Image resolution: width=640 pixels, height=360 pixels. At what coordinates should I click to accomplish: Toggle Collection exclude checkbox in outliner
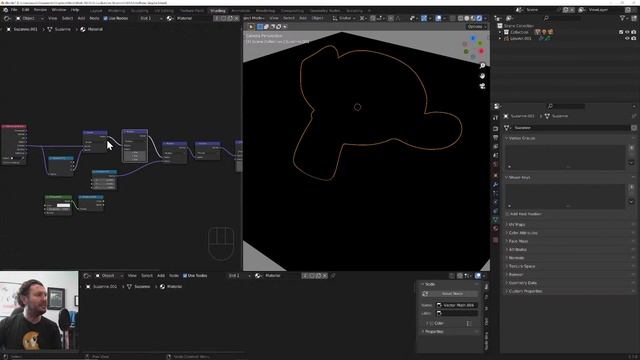point(621,32)
